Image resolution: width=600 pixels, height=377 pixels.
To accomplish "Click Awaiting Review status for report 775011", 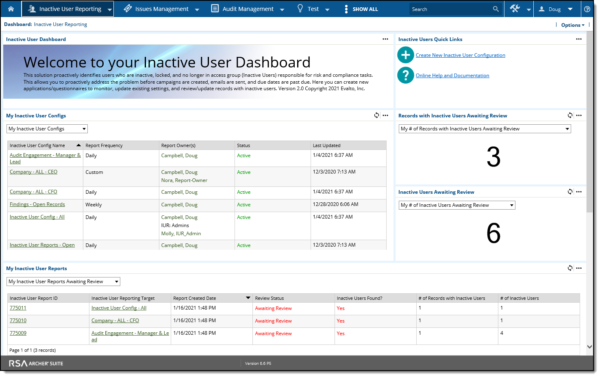I will point(273,308).
